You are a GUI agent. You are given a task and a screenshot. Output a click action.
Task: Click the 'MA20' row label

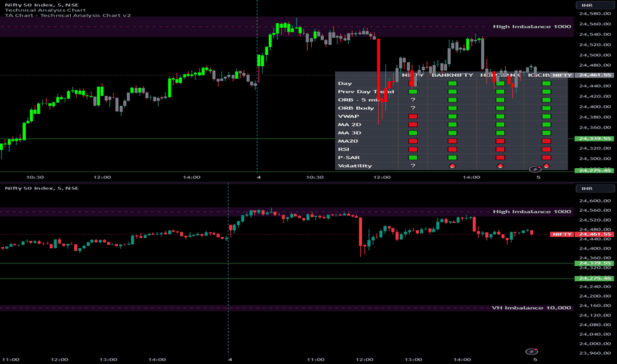click(348, 141)
